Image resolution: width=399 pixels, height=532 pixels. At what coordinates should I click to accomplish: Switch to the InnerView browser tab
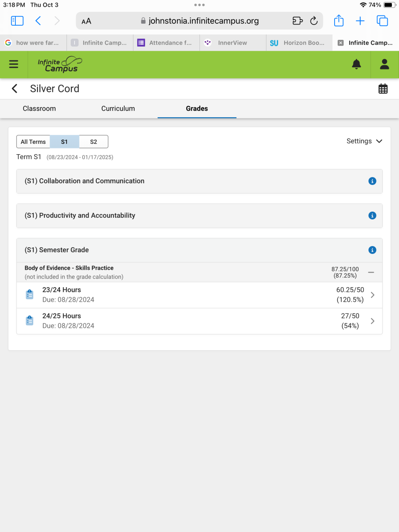pos(233,43)
